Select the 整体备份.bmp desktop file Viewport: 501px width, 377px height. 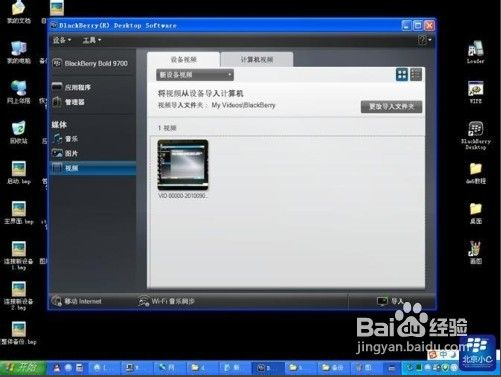(19, 333)
